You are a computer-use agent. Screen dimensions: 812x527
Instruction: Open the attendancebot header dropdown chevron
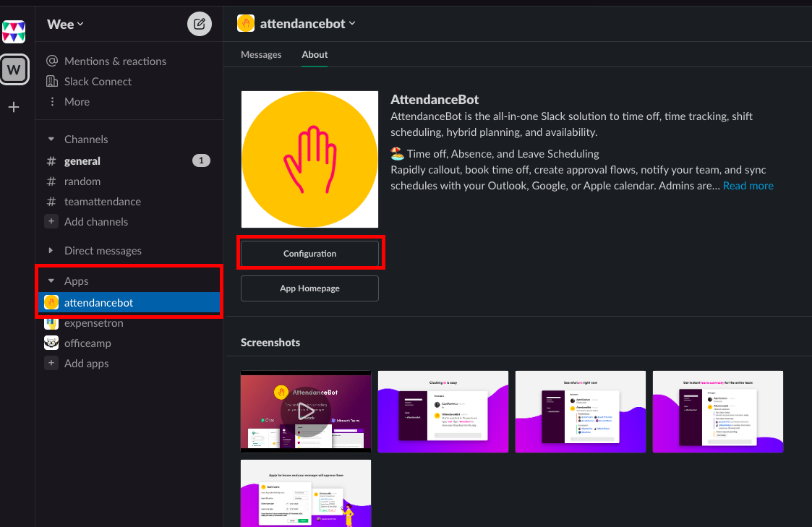352,23
